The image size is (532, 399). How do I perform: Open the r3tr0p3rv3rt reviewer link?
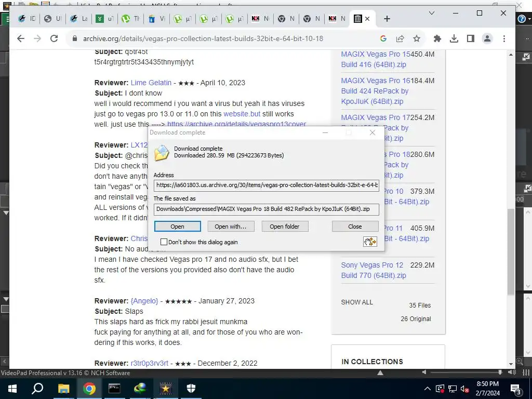point(149,363)
